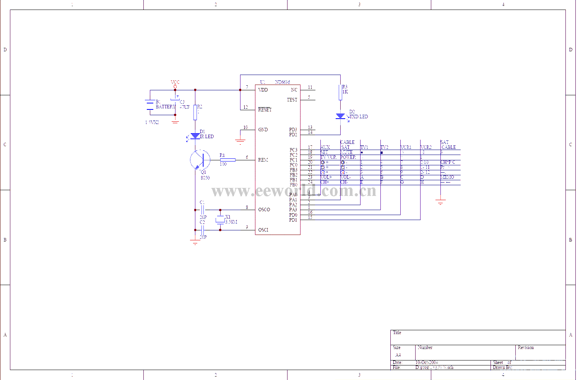Screen dimensions: 588x380
Task: Select the resistor R3 symbol
Action: (340, 93)
